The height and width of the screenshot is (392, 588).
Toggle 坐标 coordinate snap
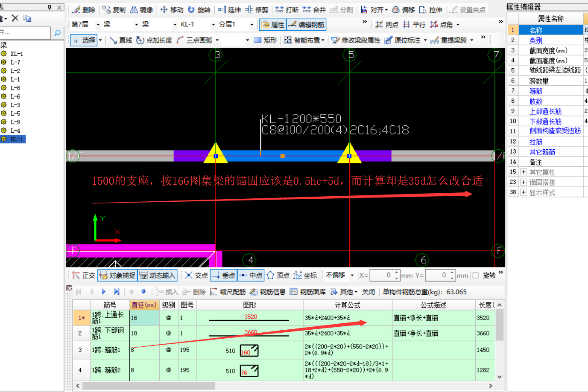305,276
